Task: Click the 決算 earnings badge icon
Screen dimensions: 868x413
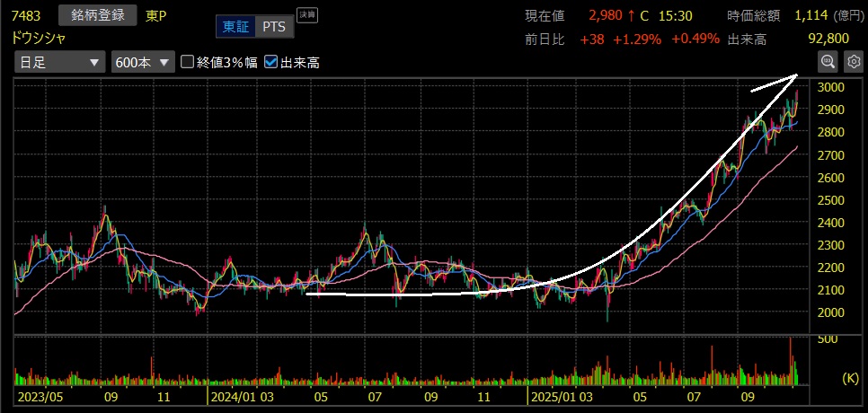Action: 306,15
